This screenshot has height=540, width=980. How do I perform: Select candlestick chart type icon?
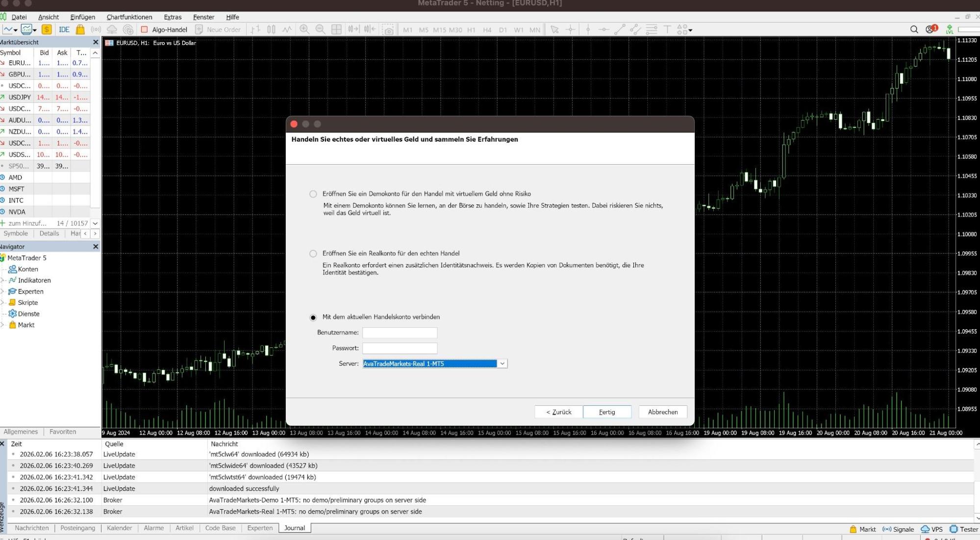[x=271, y=29]
